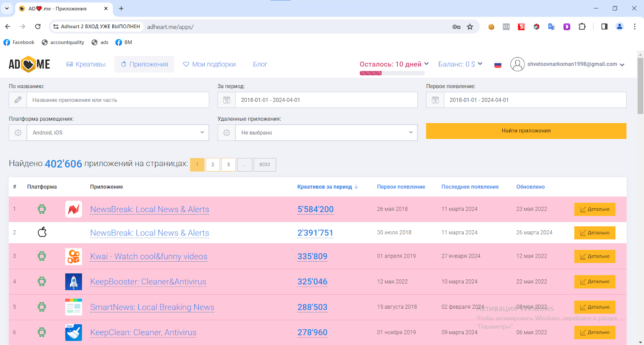Switch to the Креативы tab
The image size is (644, 345).
pos(86,64)
